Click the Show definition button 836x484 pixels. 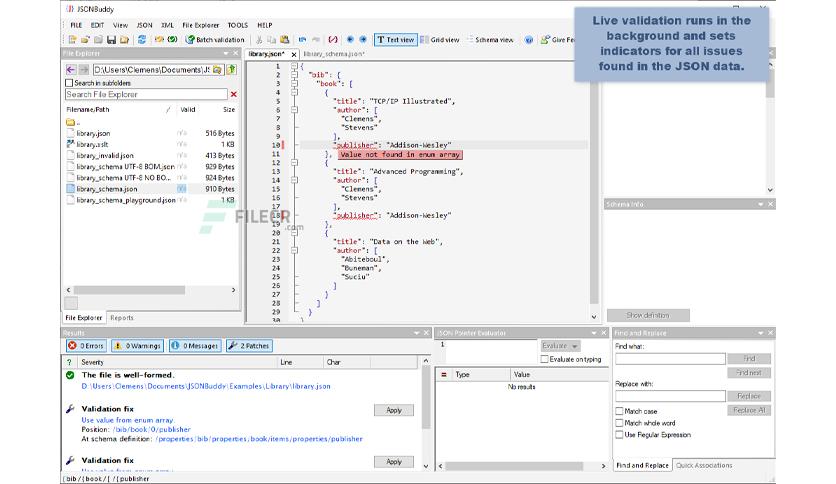(x=648, y=316)
